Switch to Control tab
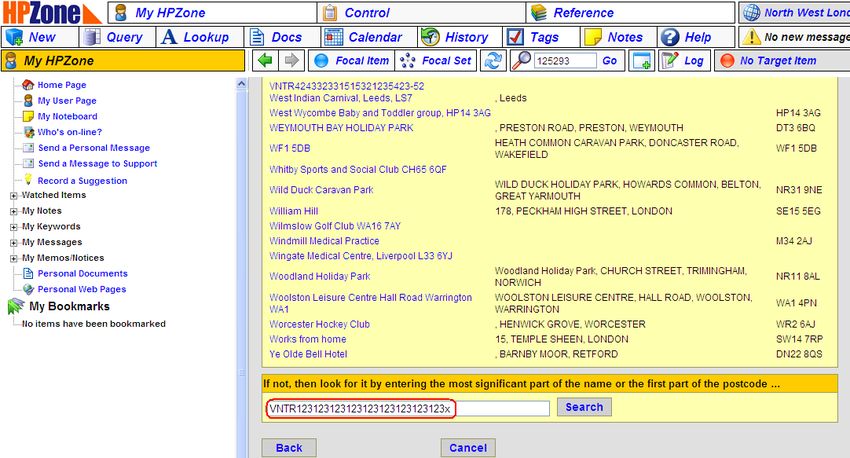 click(421, 12)
